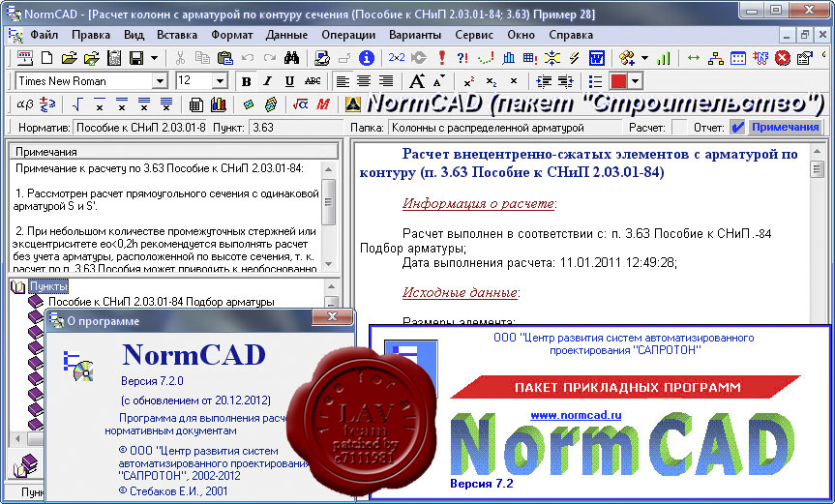
Task: Click the calculator icon in formula toolbar
Action: click(x=195, y=104)
